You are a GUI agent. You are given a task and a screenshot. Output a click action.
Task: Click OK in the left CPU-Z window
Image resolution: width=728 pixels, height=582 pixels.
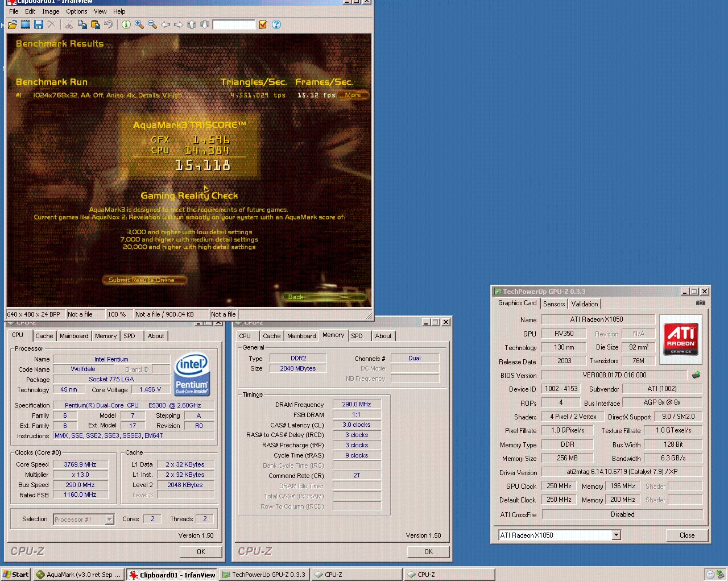tap(201, 551)
